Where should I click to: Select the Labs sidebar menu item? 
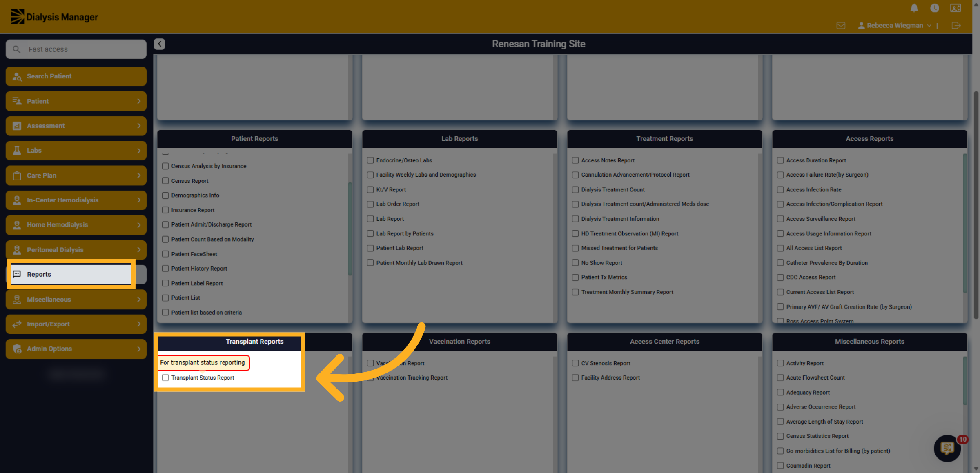[x=76, y=151]
